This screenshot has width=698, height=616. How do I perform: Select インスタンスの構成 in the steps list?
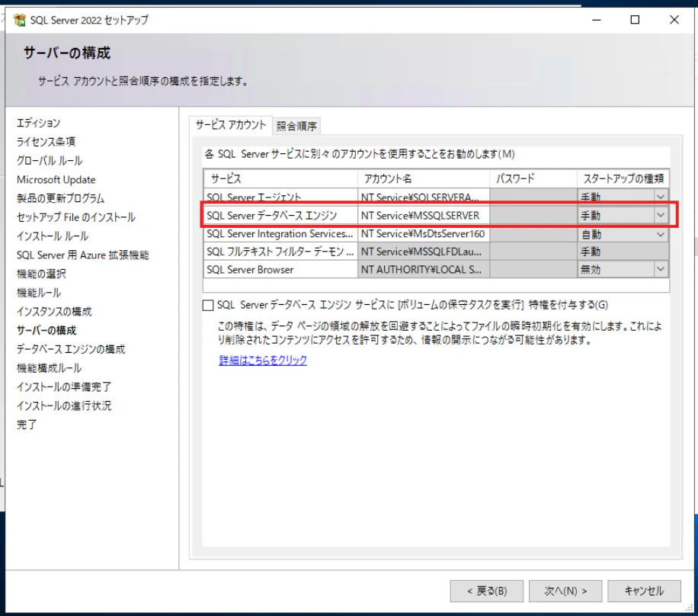click(54, 311)
